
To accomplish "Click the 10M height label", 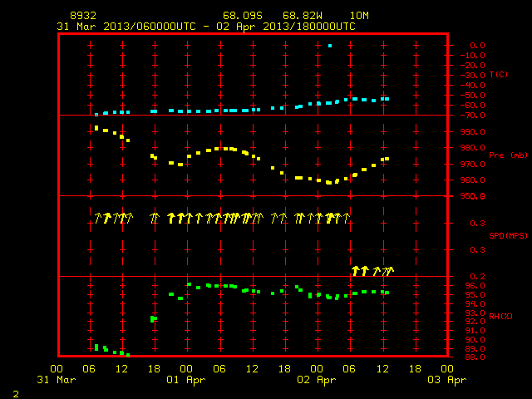I will [359, 16].
